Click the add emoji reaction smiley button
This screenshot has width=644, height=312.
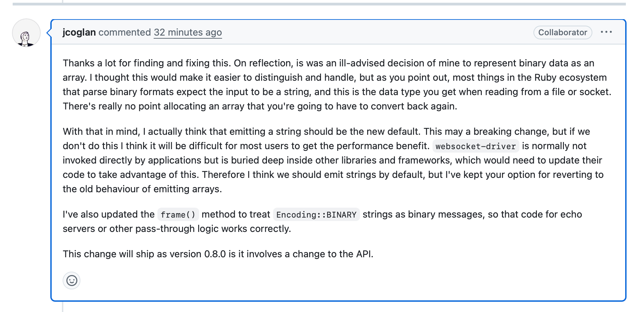72,281
